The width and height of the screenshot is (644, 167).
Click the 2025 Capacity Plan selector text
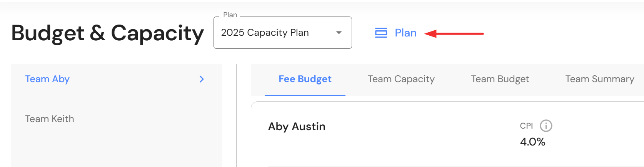point(265,33)
